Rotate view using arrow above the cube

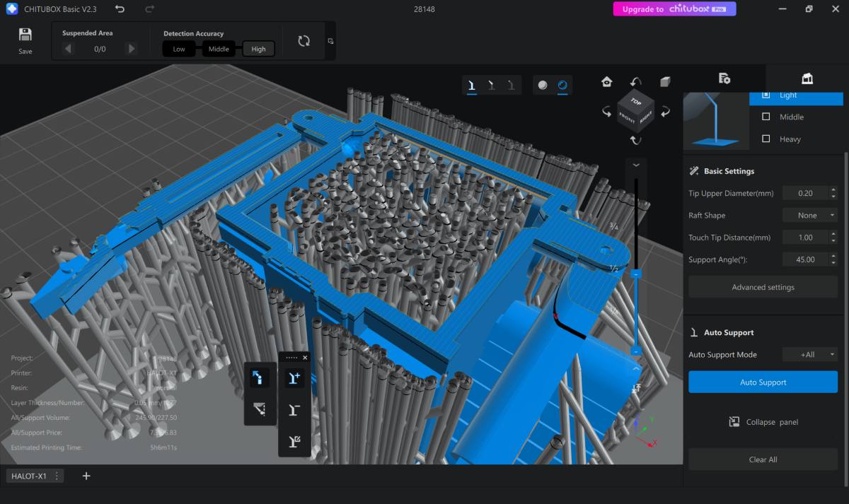click(x=636, y=82)
